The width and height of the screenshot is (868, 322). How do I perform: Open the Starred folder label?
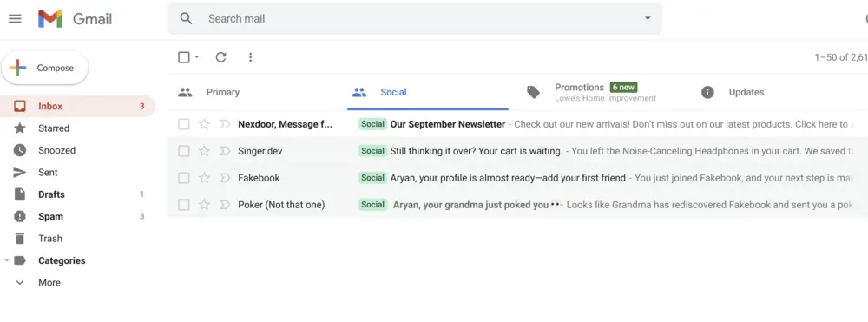(x=54, y=128)
